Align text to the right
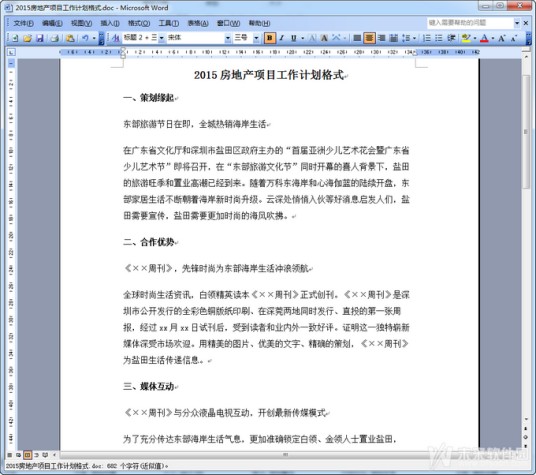Screen dimensions: 536x475 pyautogui.click(x=381, y=38)
